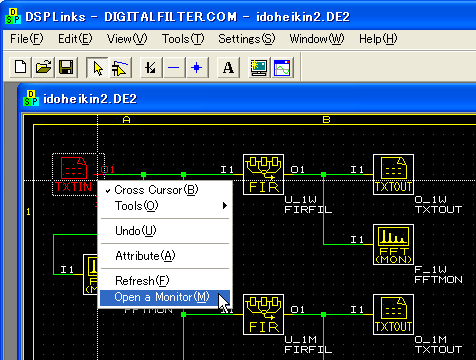Select the blue line drawing tool
476x360 pixels.
pyautogui.click(x=174, y=68)
